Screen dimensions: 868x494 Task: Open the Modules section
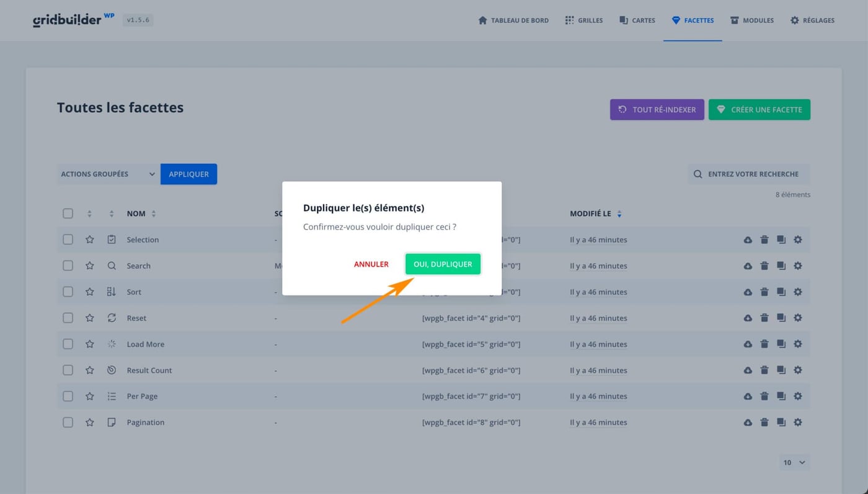click(x=751, y=20)
